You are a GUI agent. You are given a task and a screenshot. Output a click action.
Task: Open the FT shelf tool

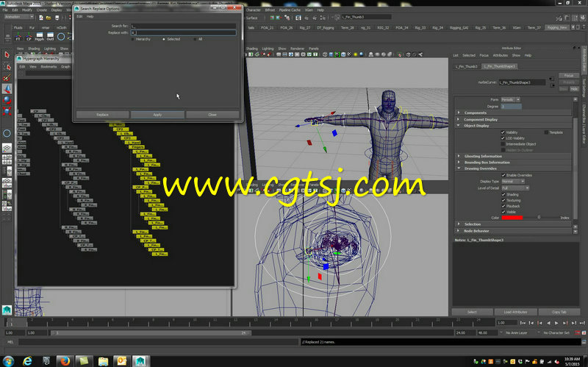[x=18, y=37]
